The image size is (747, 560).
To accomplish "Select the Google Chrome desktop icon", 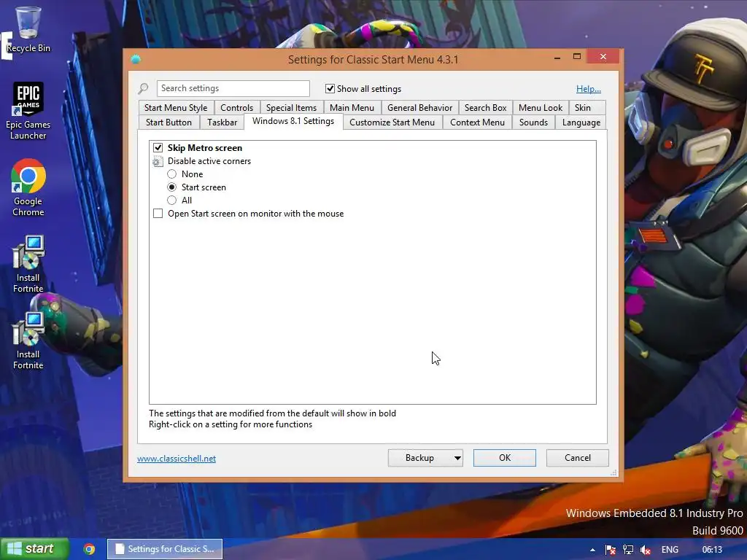I will coord(28,187).
